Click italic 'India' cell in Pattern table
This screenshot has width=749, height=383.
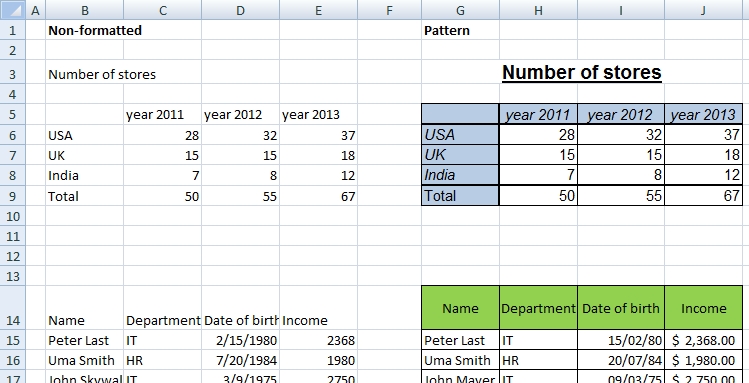460,175
